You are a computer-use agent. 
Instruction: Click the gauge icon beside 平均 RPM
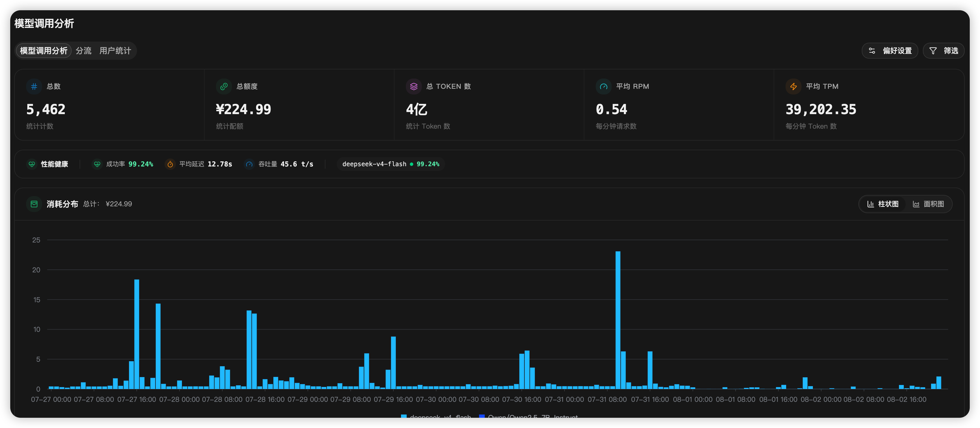[x=603, y=87]
